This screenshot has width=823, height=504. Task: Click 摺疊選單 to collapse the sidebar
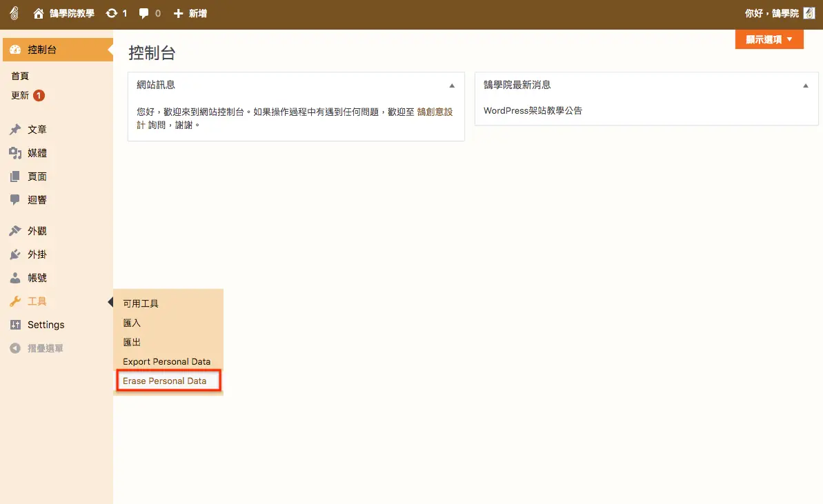click(46, 348)
